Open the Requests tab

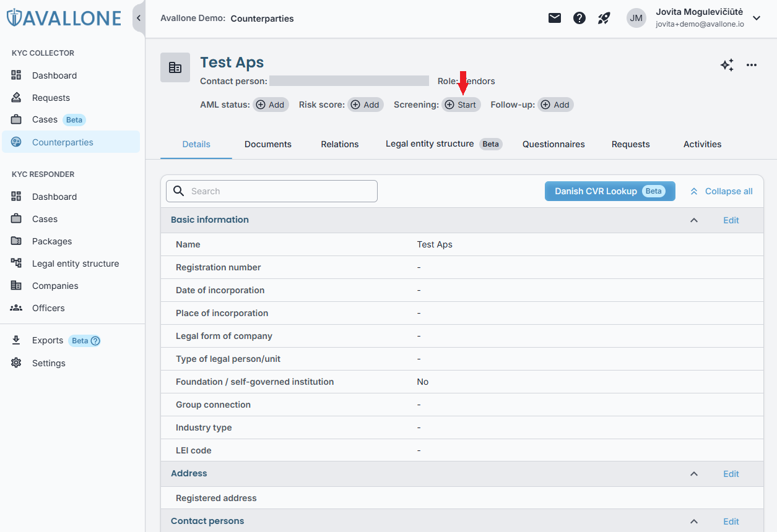(631, 144)
